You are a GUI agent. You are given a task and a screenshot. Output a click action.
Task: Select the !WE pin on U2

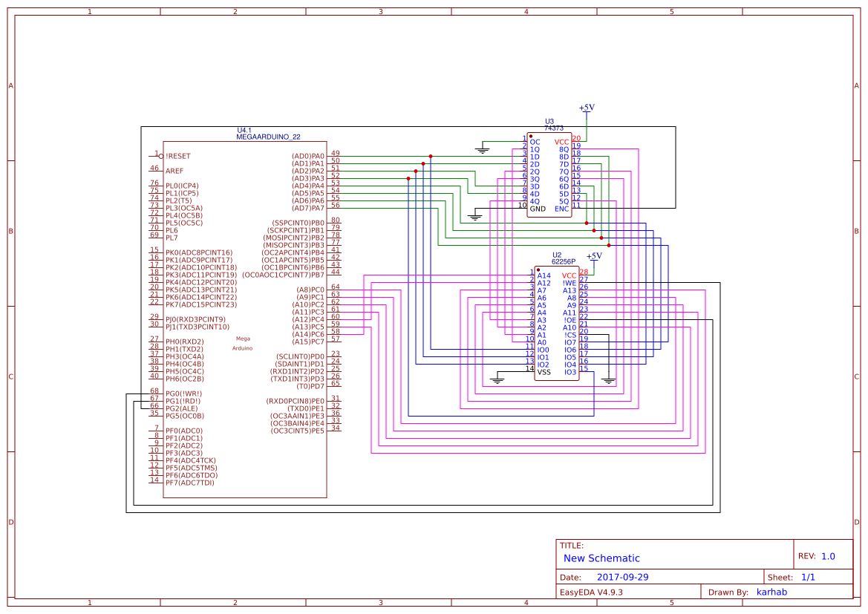click(x=568, y=282)
